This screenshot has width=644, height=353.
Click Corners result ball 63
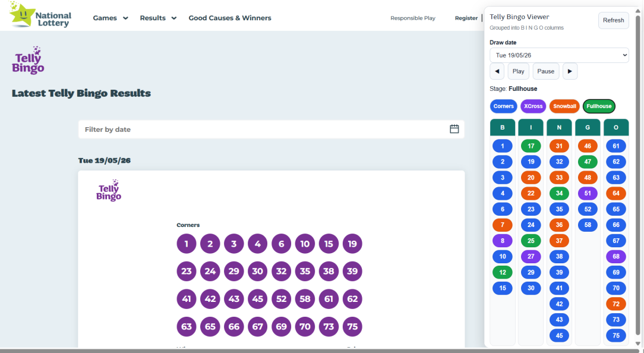point(187,326)
